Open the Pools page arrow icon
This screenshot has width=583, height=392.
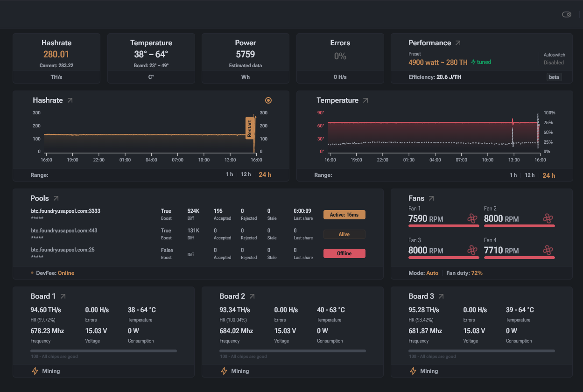coord(56,198)
